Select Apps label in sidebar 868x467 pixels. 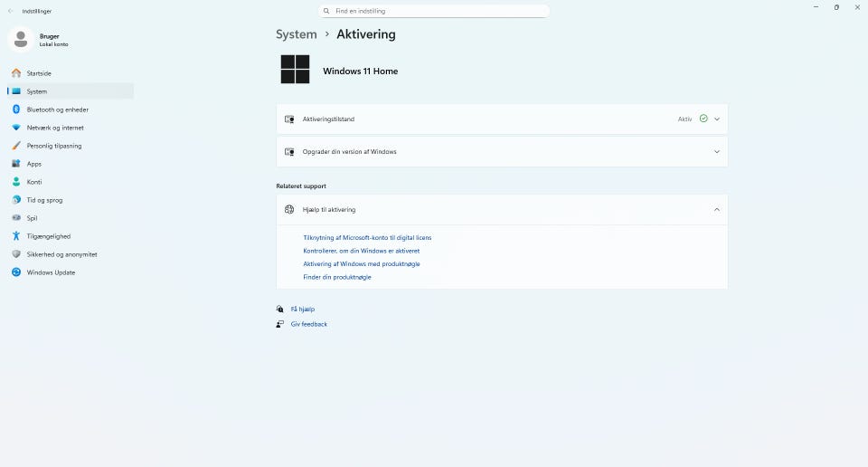[34, 164]
